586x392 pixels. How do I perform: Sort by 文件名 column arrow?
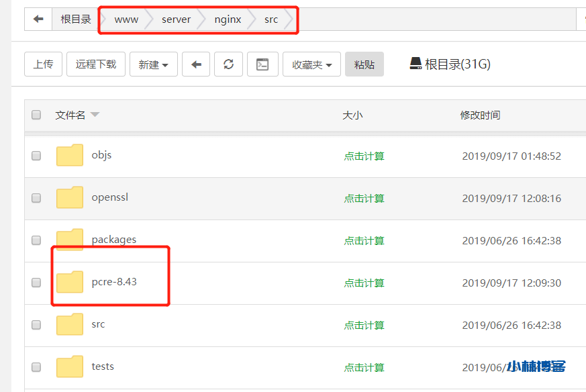point(95,115)
